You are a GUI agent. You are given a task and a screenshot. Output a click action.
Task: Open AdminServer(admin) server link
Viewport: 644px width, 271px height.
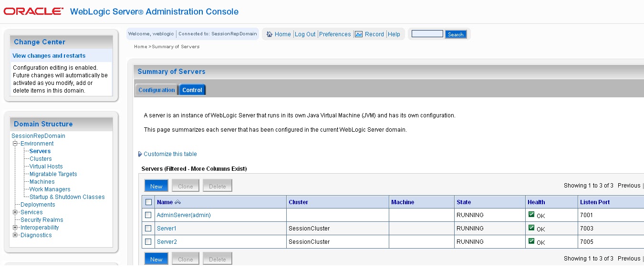[184, 215]
